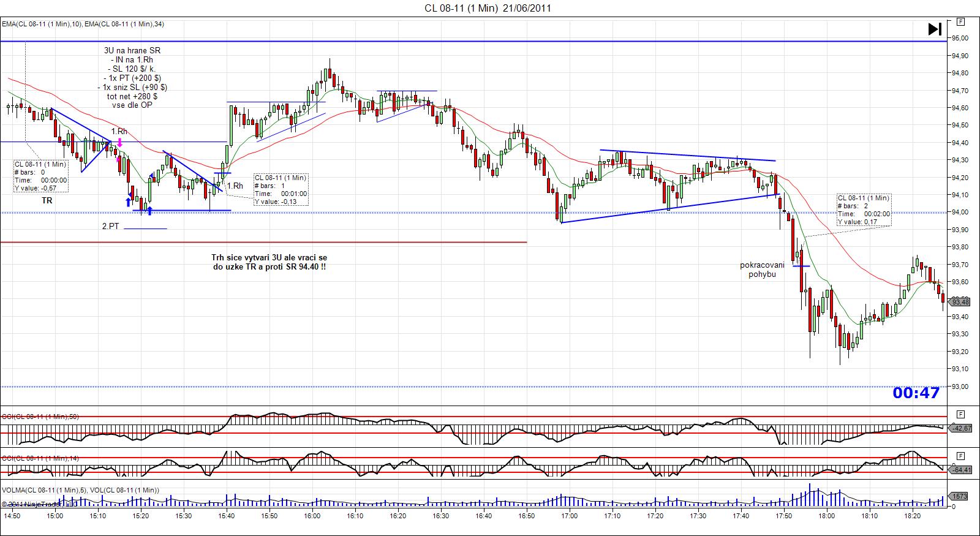Select the ruler data box with Y value 0,17
The height and width of the screenshot is (536, 980).
(x=864, y=210)
